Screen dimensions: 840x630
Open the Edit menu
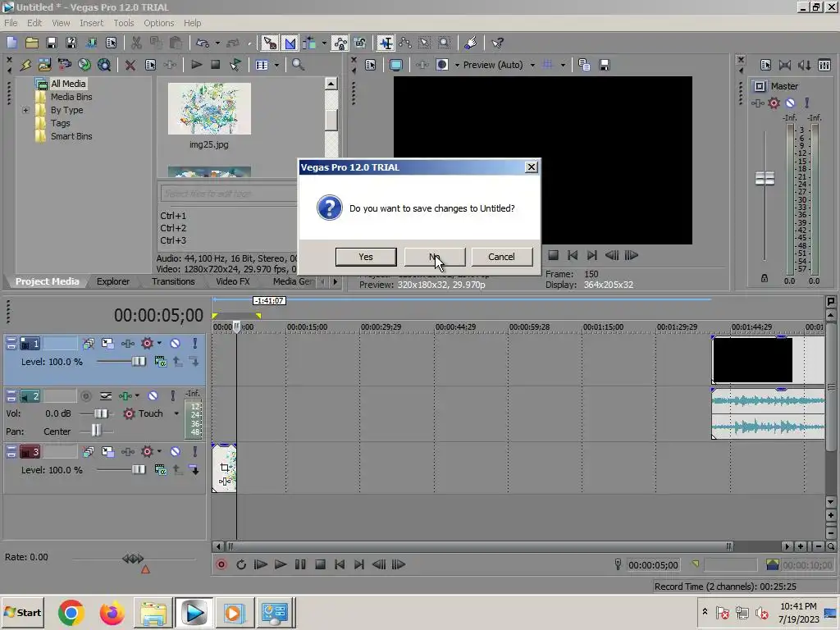pos(34,23)
